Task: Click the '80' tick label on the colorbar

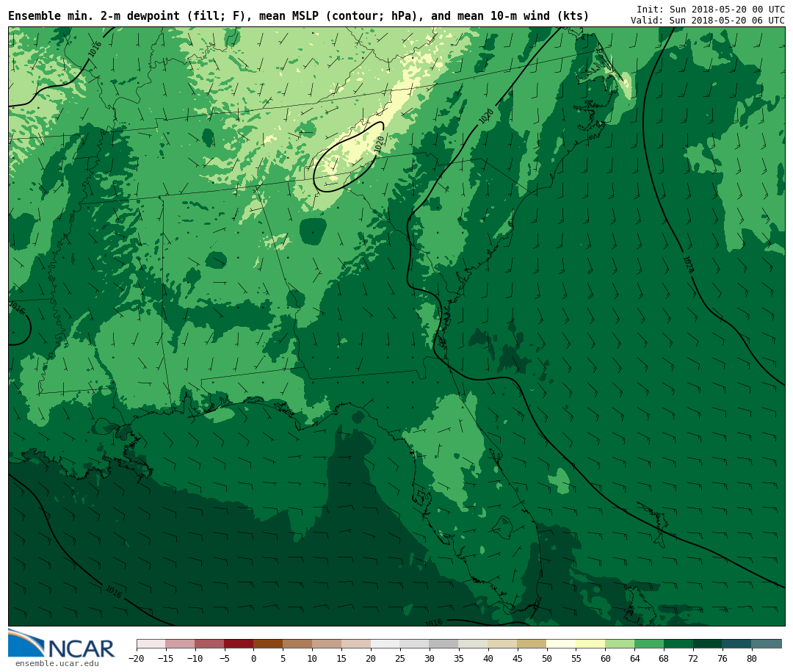Action: 751,659
